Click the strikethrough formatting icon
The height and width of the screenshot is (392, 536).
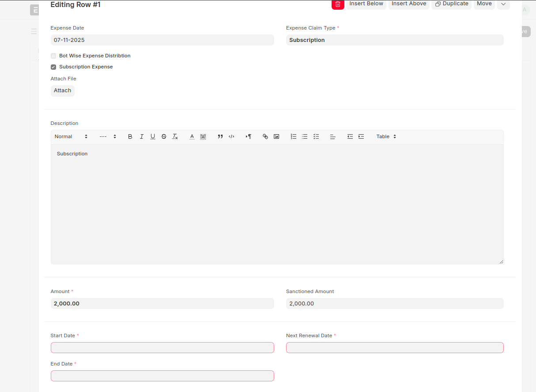[164, 137]
